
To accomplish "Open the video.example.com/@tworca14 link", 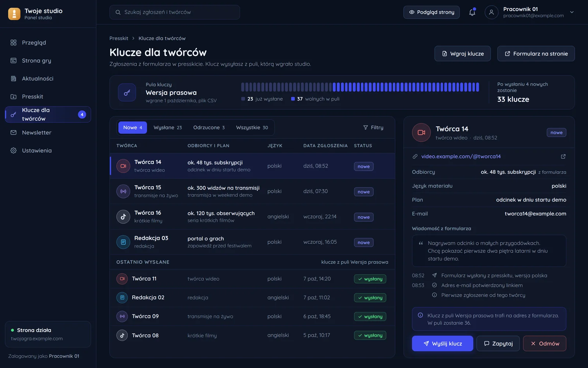I will click(x=461, y=156).
